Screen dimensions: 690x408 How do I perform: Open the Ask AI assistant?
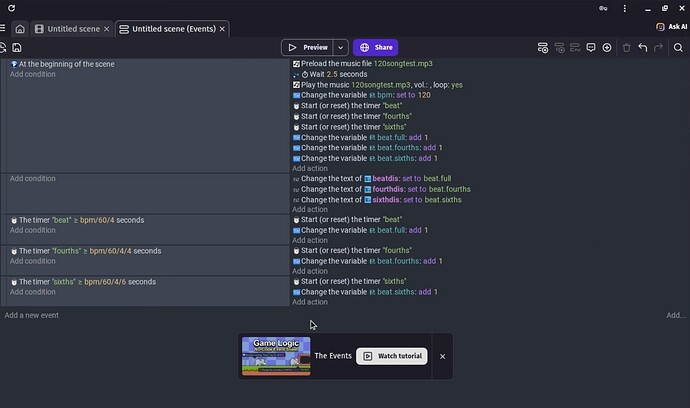tap(671, 27)
